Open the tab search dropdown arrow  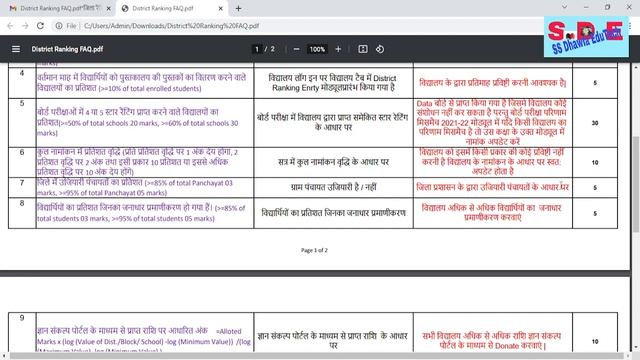(x=564, y=7)
